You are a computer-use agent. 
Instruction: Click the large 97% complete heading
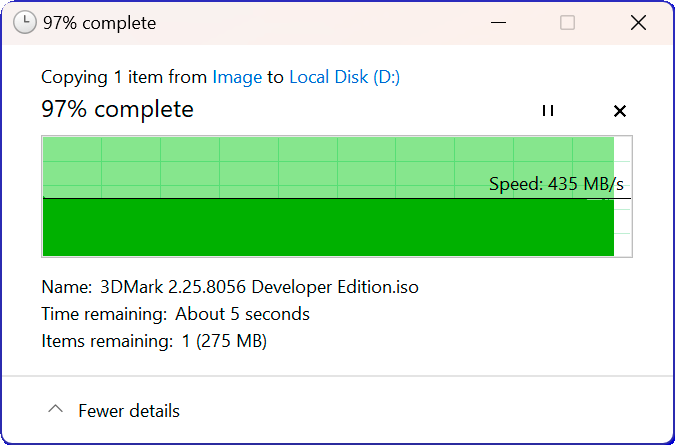[x=117, y=109]
